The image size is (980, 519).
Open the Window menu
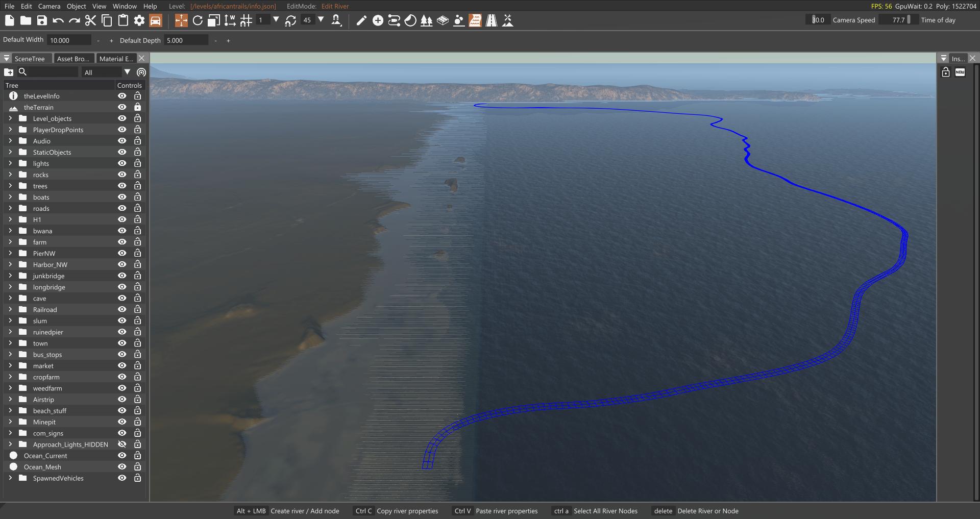[125, 6]
